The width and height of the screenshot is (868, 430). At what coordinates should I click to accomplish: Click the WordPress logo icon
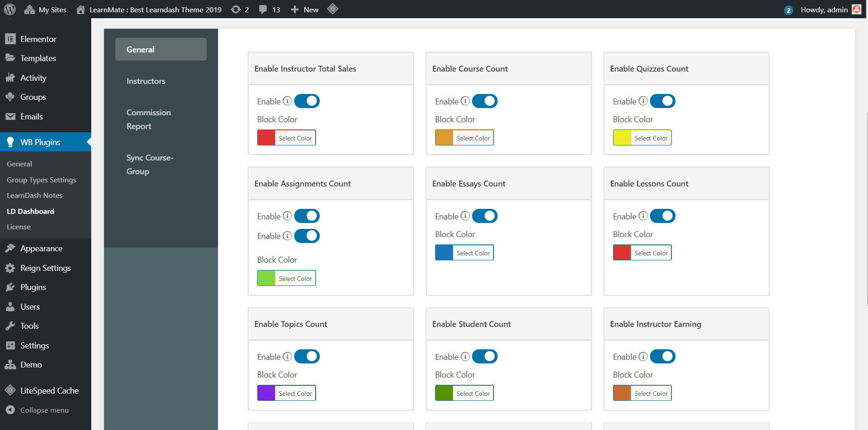[10, 10]
